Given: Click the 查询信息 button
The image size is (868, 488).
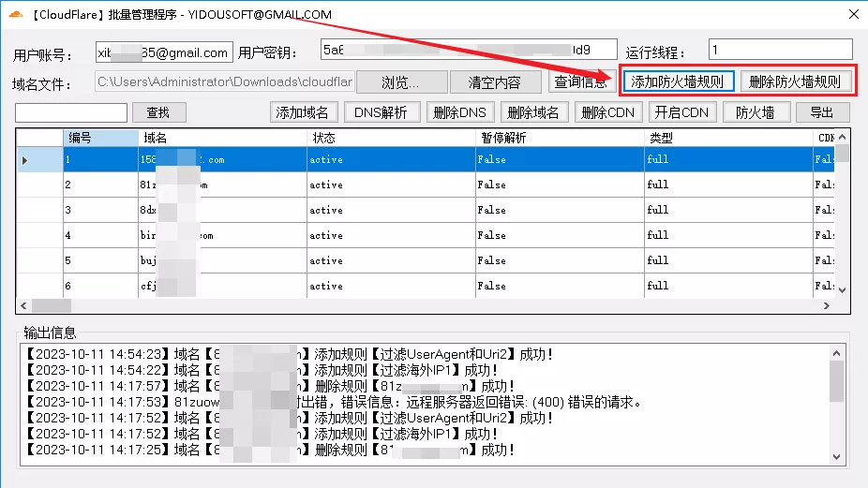Looking at the screenshot, I should point(580,82).
